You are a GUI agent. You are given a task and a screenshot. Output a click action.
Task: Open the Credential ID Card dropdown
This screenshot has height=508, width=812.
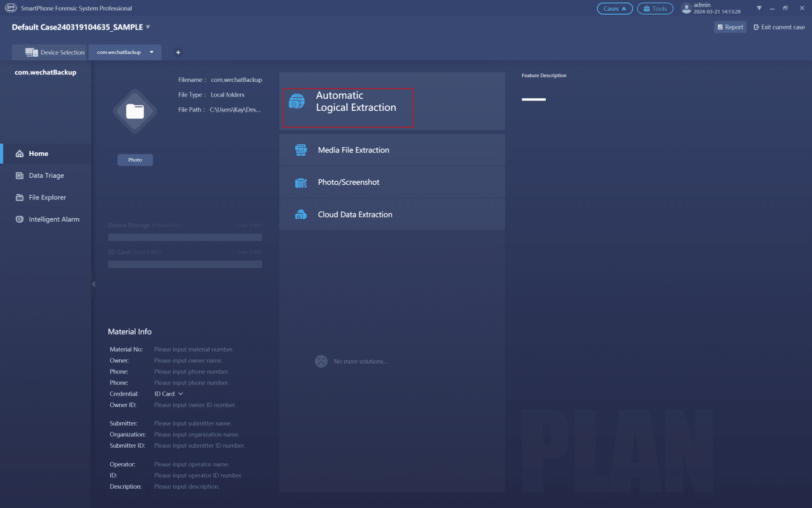(169, 394)
